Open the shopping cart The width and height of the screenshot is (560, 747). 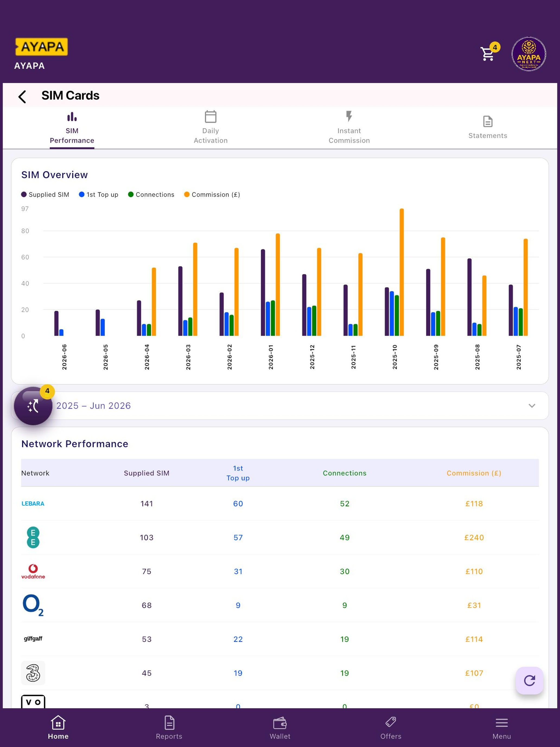pyautogui.click(x=488, y=53)
